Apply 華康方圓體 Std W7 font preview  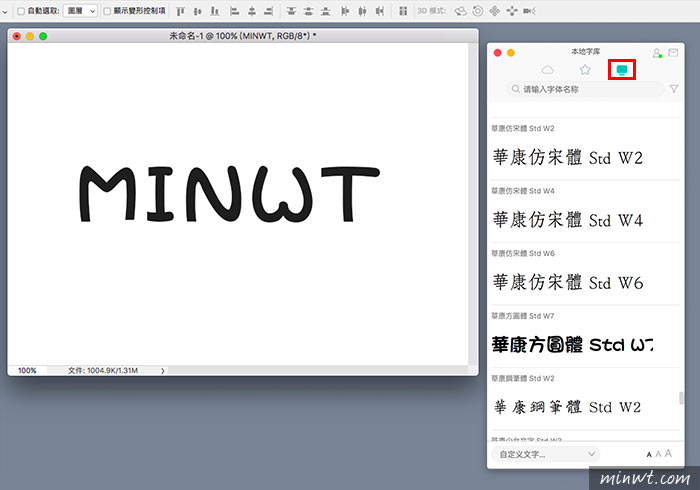click(572, 345)
